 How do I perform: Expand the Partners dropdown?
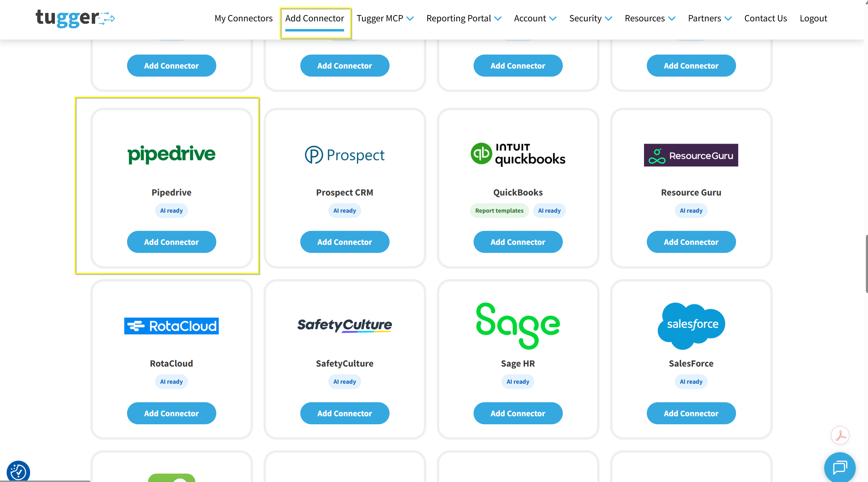click(710, 18)
